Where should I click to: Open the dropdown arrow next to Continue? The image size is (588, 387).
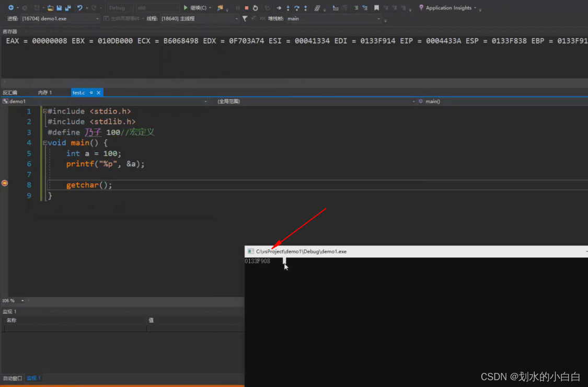click(x=210, y=8)
